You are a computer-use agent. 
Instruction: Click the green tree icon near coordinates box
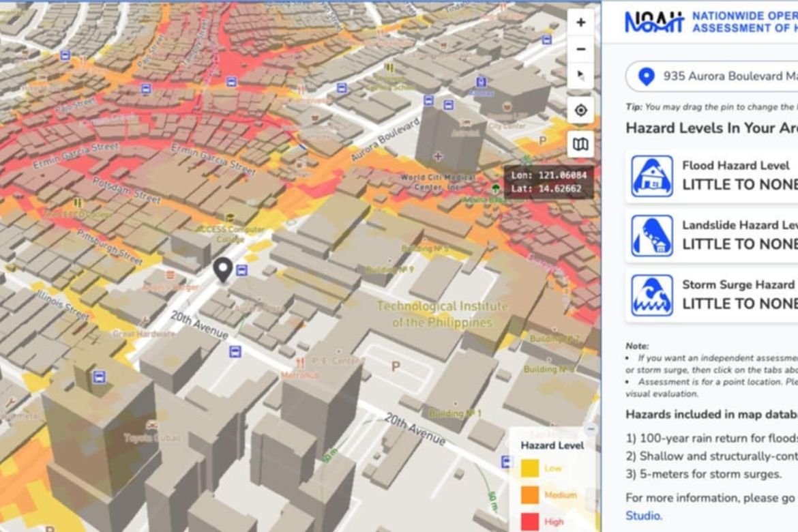point(497,190)
